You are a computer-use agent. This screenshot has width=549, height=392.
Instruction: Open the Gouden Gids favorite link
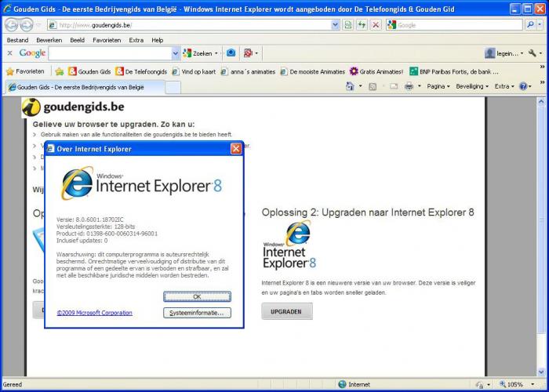(x=89, y=71)
